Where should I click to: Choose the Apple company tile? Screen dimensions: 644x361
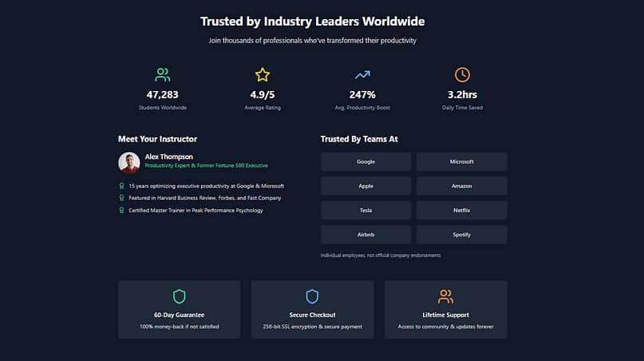(x=365, y=186)
